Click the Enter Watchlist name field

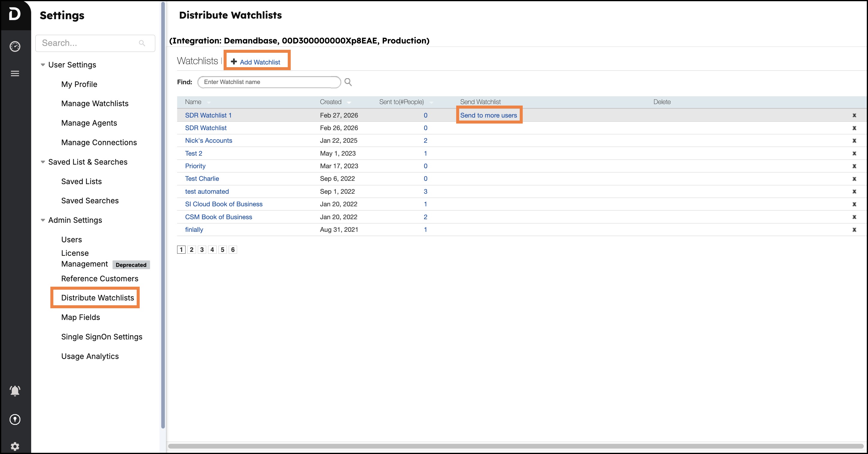pos(269,82)
